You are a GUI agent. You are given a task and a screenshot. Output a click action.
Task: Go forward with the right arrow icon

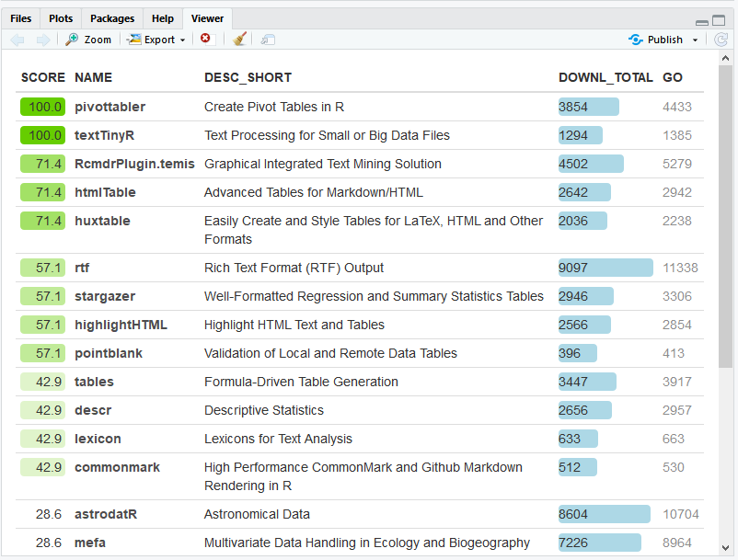tap(43, 40)
